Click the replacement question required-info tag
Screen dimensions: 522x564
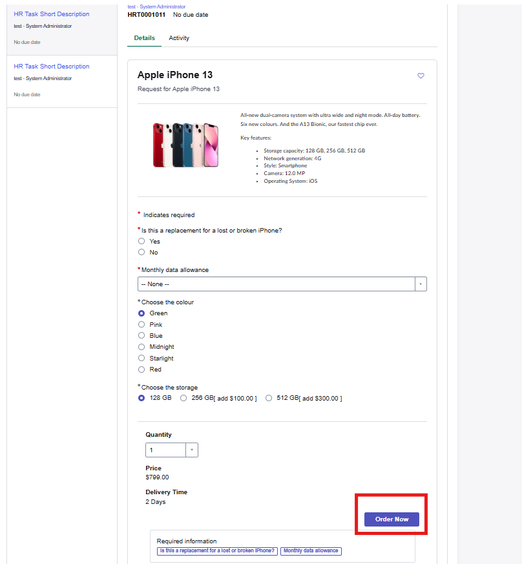pos(217,551)
